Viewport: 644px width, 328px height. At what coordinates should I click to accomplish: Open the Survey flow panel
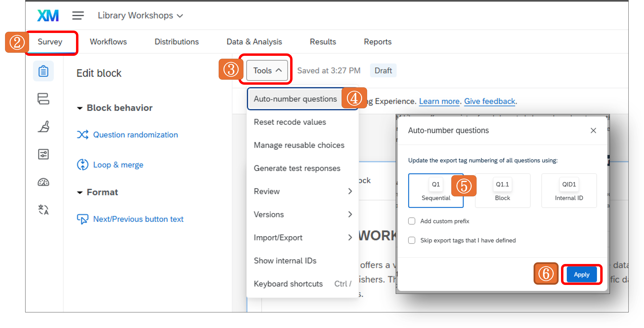pos(43,99)
